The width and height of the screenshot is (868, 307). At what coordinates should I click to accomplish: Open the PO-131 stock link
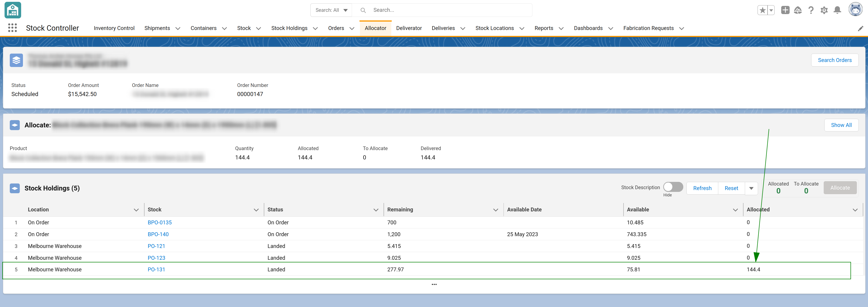click(156, 270)
